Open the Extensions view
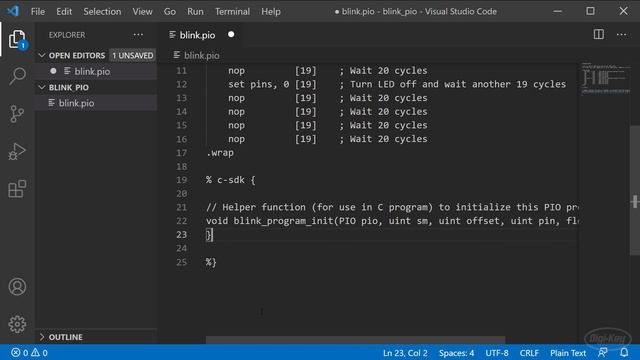The height and width of the screenshot is (360, 640). click(17, 189)
